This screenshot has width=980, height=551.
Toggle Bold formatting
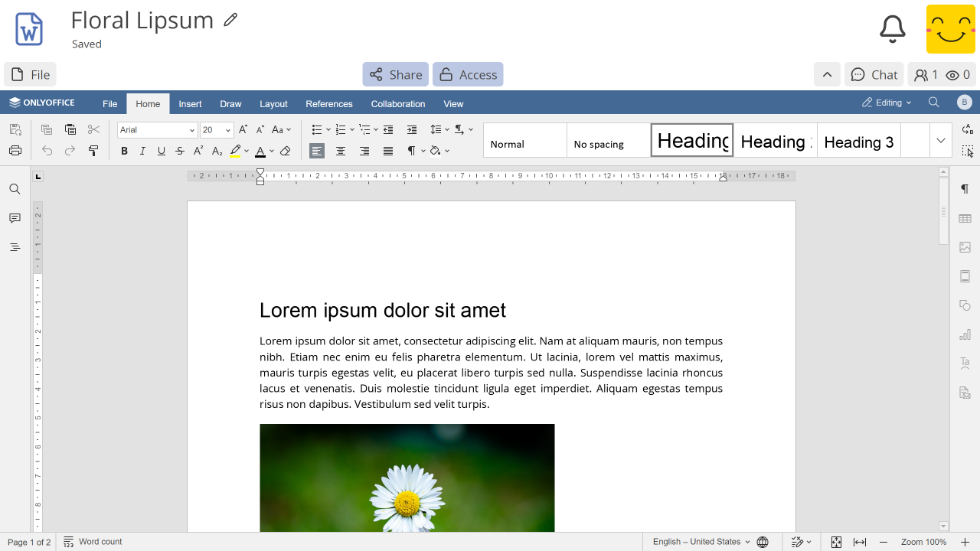(x=124, y=151)
